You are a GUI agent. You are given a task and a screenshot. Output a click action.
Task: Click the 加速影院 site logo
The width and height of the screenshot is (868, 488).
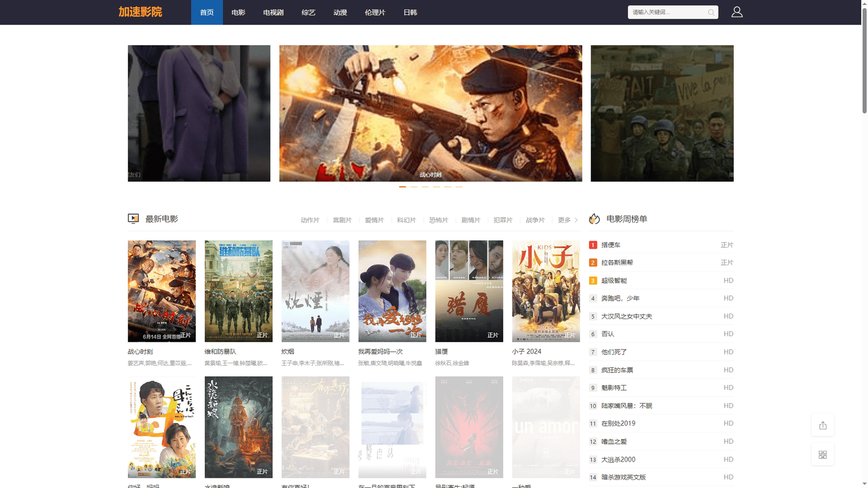point(140,12)
